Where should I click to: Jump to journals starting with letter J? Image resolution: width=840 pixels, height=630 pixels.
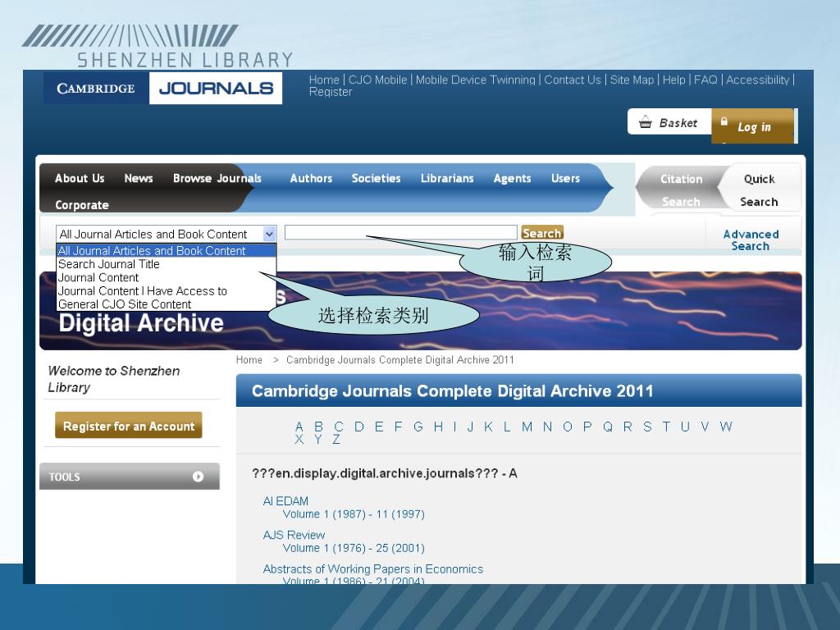(470, 427)
